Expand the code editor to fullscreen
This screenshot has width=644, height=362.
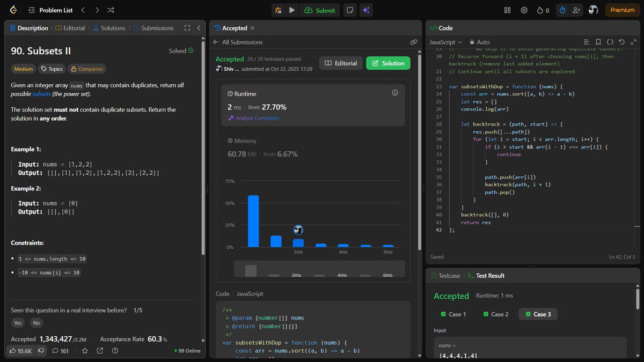[633, 42]
